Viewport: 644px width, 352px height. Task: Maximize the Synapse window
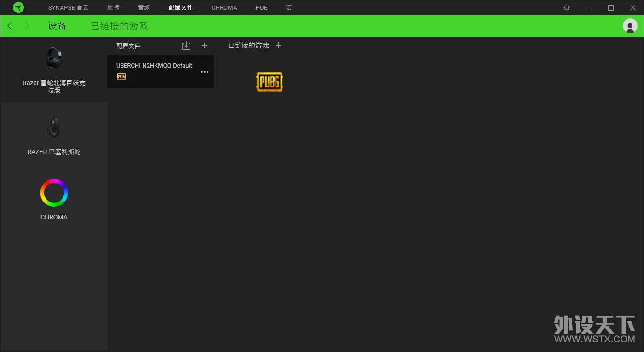(x=611, y=8)
